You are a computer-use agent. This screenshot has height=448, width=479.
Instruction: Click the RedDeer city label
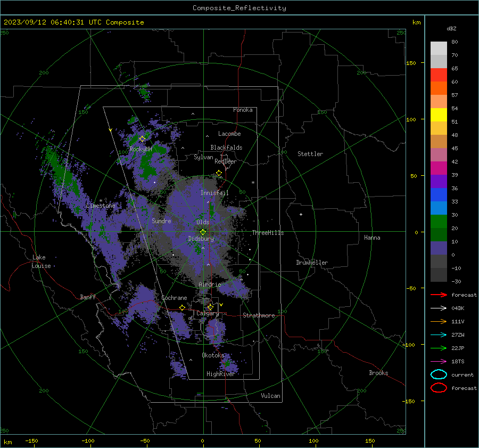pyautogui.click(x=226, y=161)
